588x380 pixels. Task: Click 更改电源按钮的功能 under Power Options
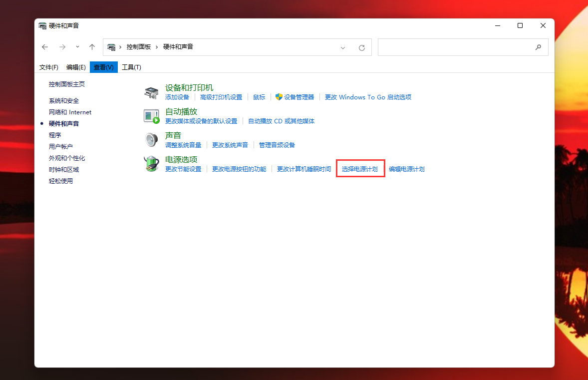[239, 169]
